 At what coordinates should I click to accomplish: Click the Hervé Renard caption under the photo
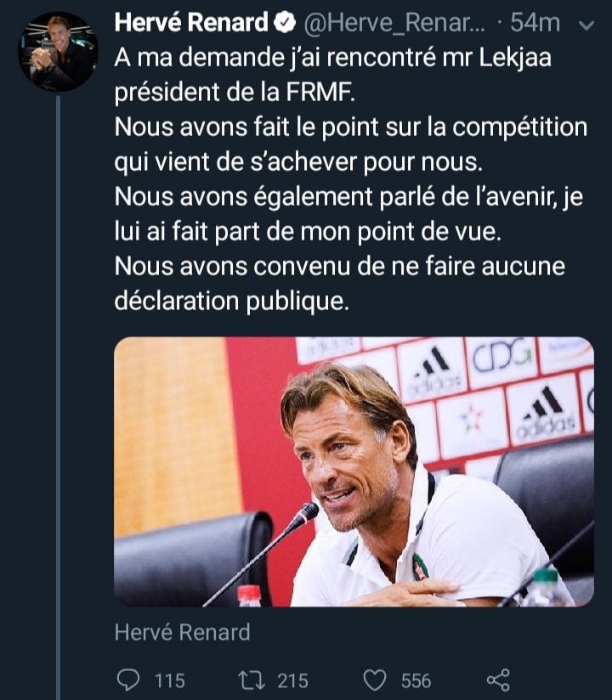pyautogui.click(x=182, y=632)
